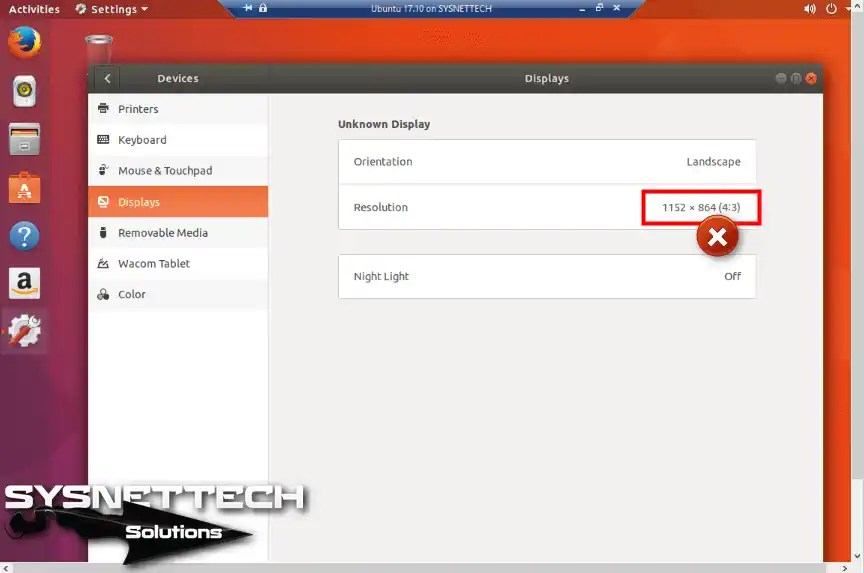Click the Printers icon in the sidebar
This screenshot has width=864, height=573.
pyautogui.click(x=103, y=109)
